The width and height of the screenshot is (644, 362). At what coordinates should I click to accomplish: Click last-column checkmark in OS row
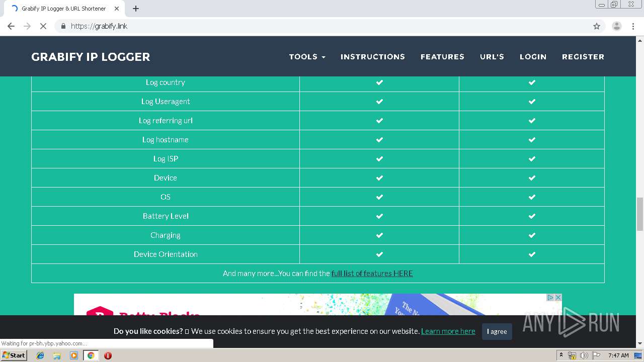532,197
